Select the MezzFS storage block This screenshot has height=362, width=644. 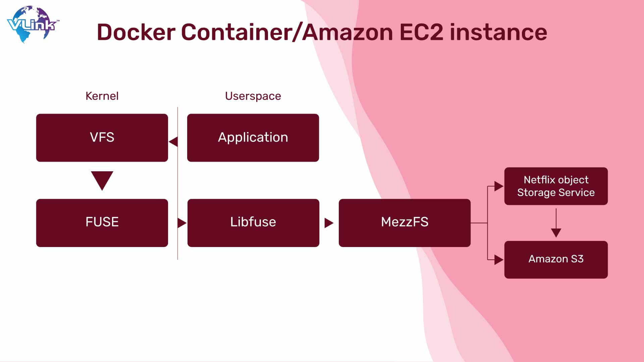pos(404,222)
